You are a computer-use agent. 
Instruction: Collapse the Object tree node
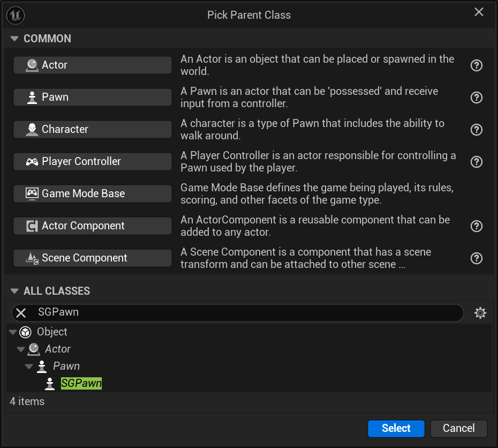[12, 332]
